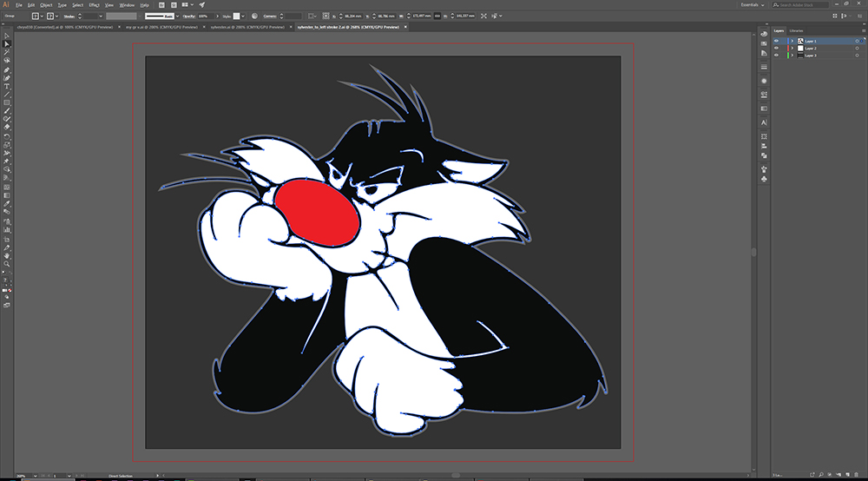
Task: Expand the Opacity slider arrow
Action: pos(217,16)
